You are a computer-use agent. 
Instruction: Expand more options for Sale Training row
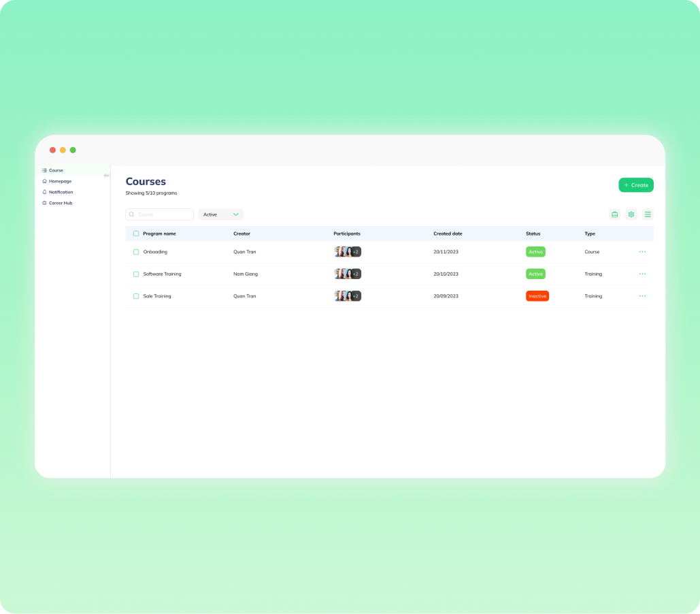click(642, 296)
